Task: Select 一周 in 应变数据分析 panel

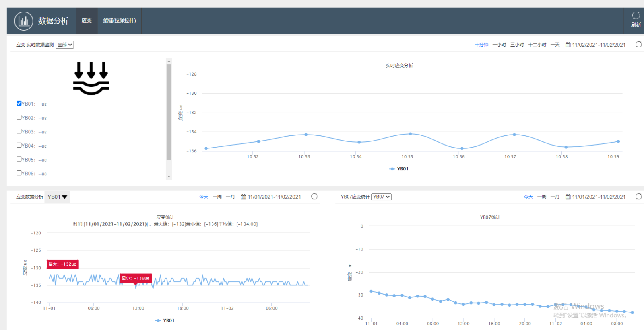Action: (x=217, y=197)
